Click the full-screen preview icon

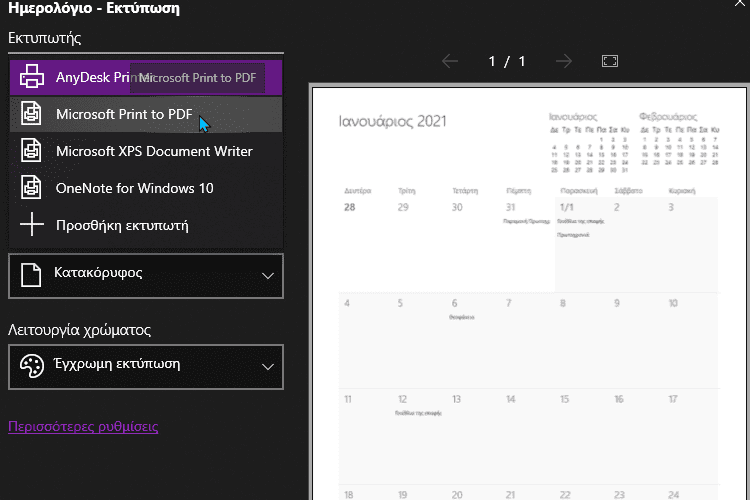[x=610, y=61]
